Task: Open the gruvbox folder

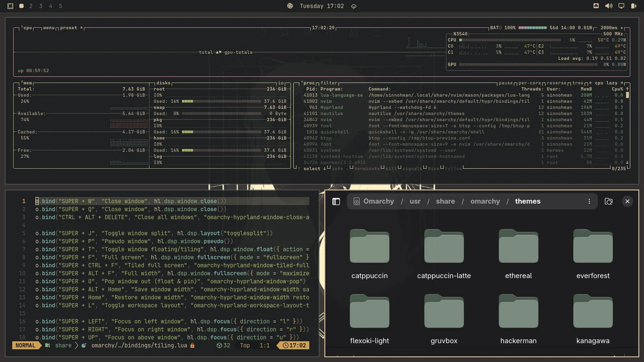Action: (444, 319)
